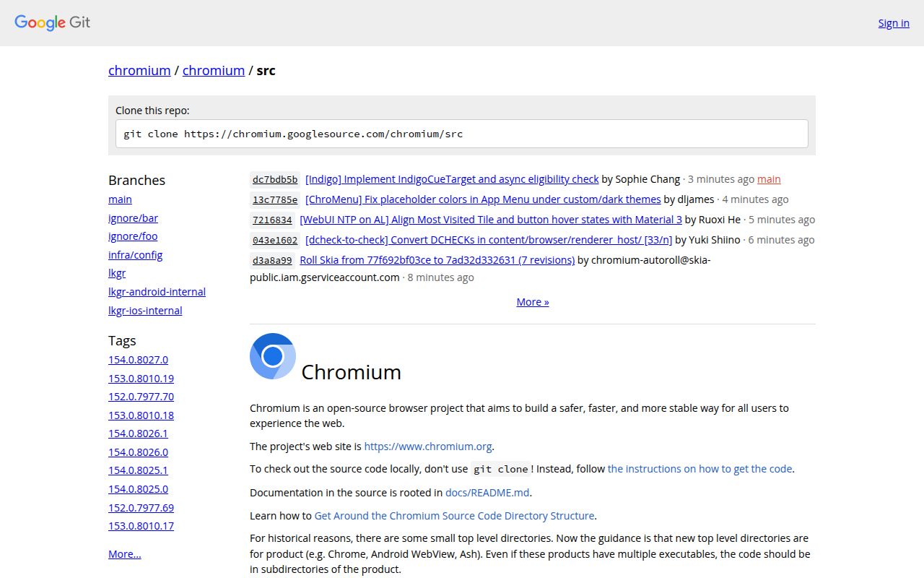924x578 pixels.
Task: Open the Sign in link
Action: click(x=894, y=23)
